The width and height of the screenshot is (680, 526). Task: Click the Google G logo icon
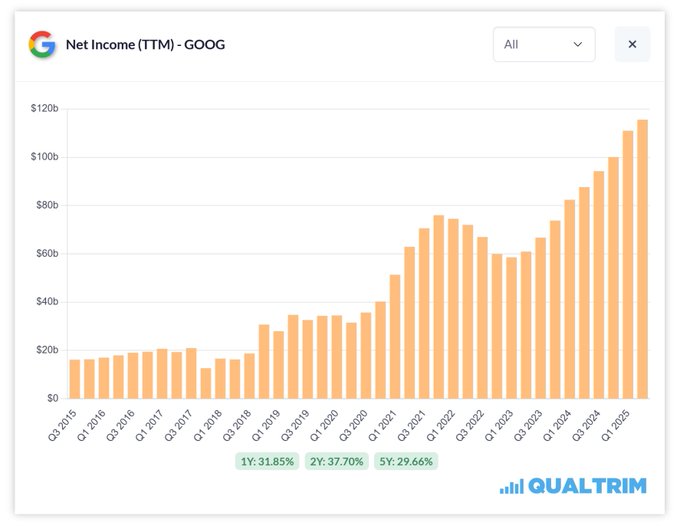coord(42,44)
